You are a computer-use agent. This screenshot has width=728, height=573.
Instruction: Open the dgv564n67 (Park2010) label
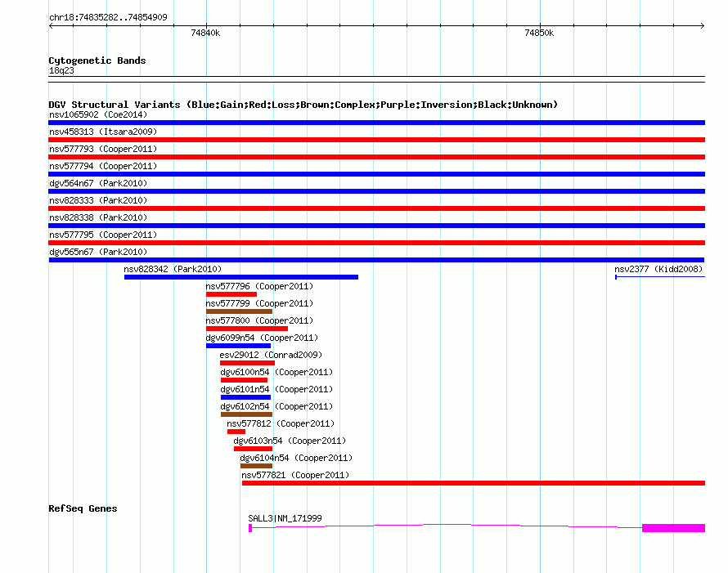pos(98,183)
